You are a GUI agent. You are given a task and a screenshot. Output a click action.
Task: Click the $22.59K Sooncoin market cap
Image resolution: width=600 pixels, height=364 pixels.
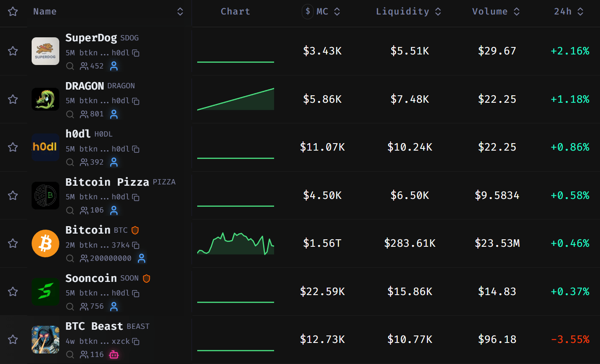click(x=322, y=292)
